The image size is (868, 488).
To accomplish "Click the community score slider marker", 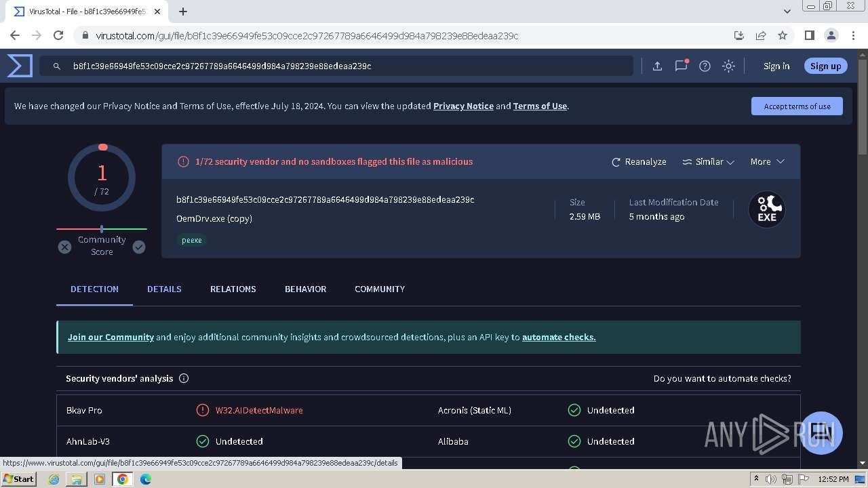I will (x=102, y=229).
